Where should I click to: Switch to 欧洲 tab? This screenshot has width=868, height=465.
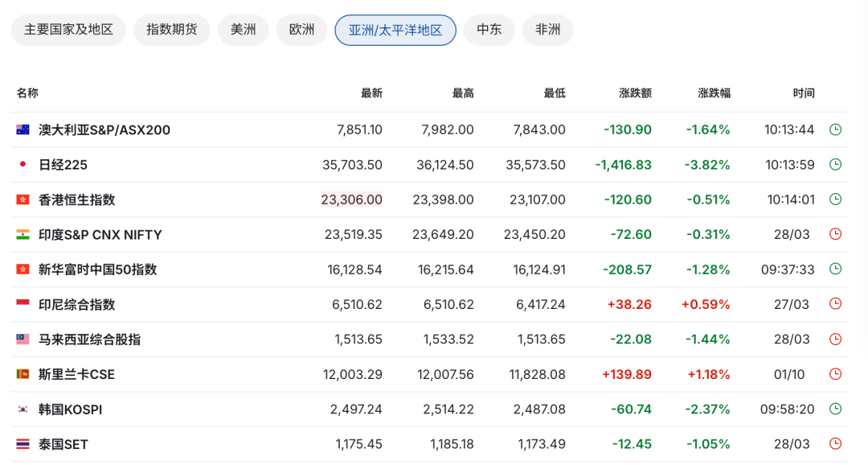[301, 30]
